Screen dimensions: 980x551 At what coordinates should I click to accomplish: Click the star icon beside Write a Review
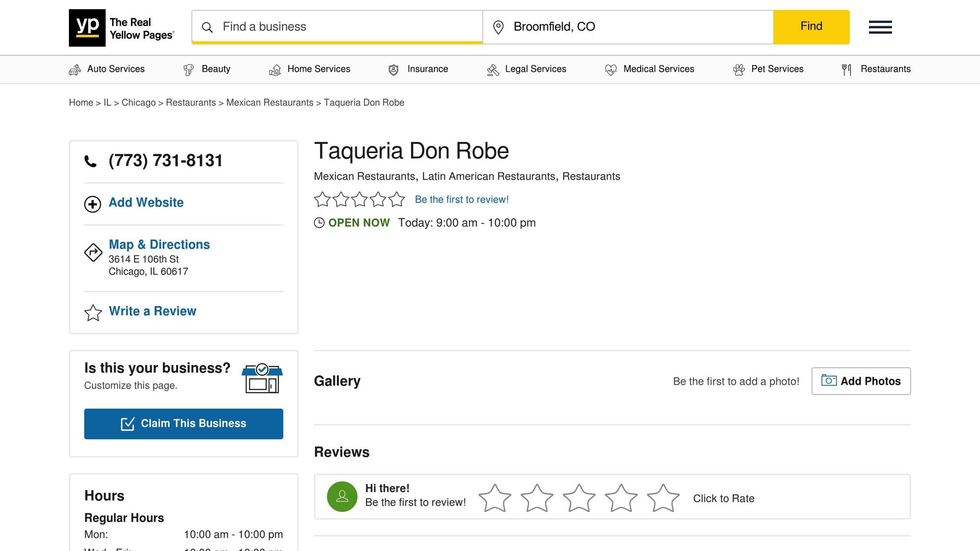[93, 313]
